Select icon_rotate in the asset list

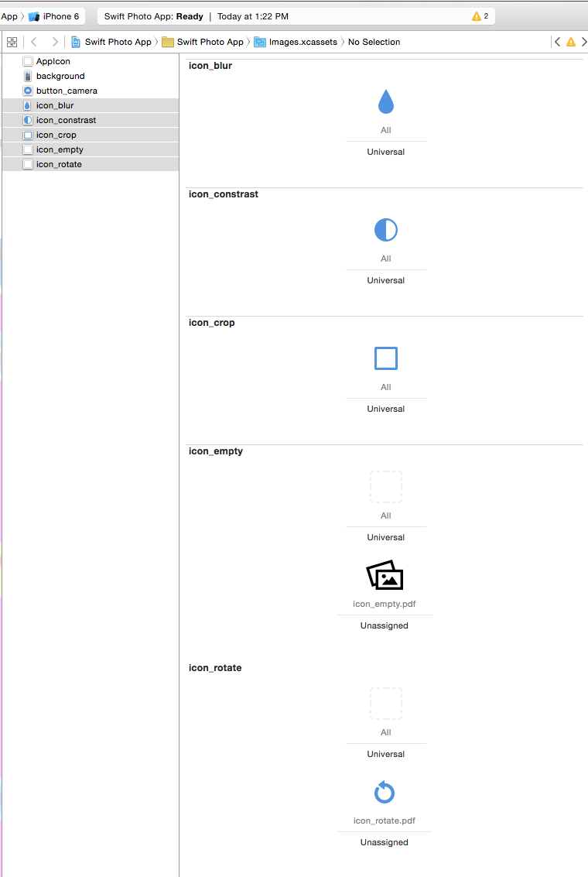(91, 164)
